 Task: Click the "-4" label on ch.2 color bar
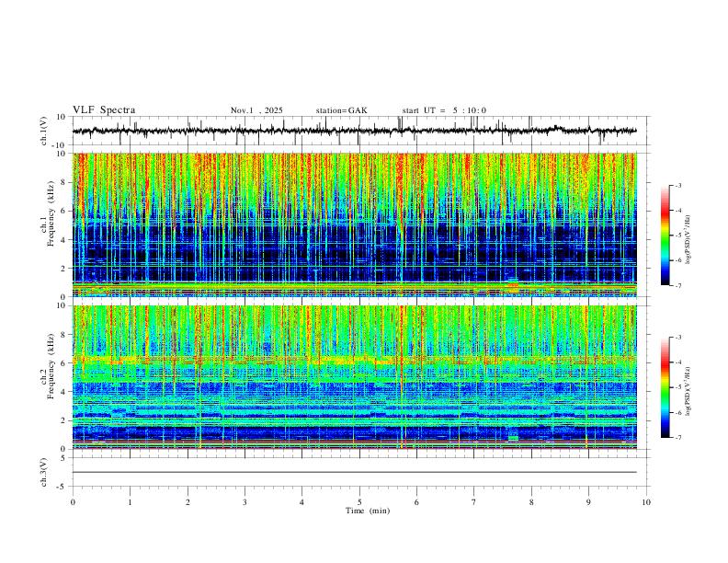point(677,362)
